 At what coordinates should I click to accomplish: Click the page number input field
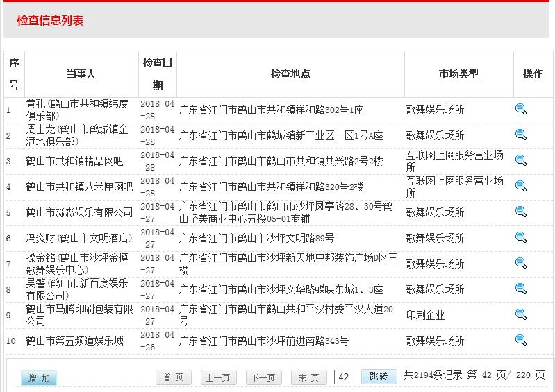point(344,377)
